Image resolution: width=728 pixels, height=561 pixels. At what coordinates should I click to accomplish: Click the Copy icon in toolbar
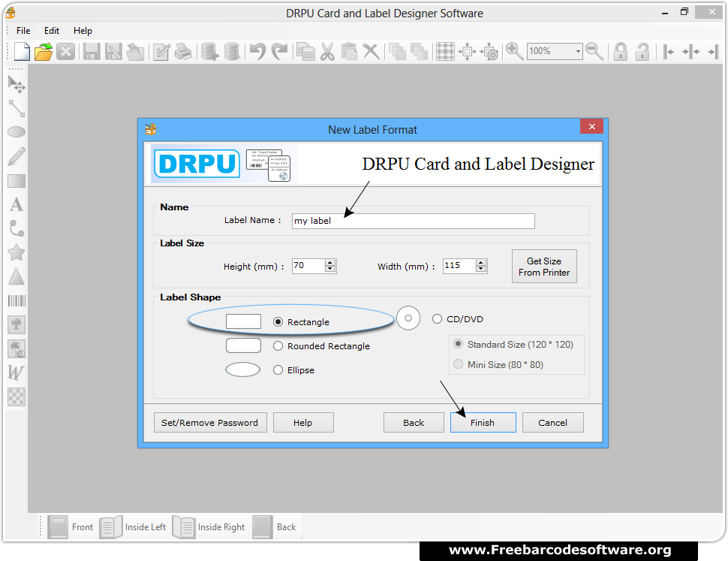(305, 51)
